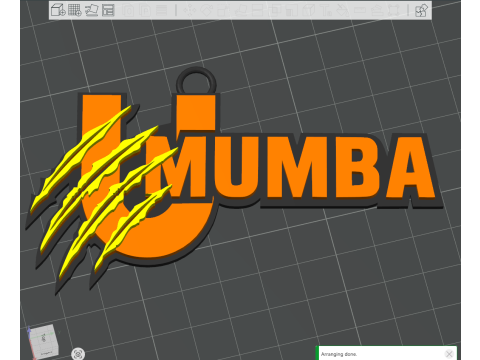
Task: Dismiss the Arranging done notification
Action: [x=449, y=354]
